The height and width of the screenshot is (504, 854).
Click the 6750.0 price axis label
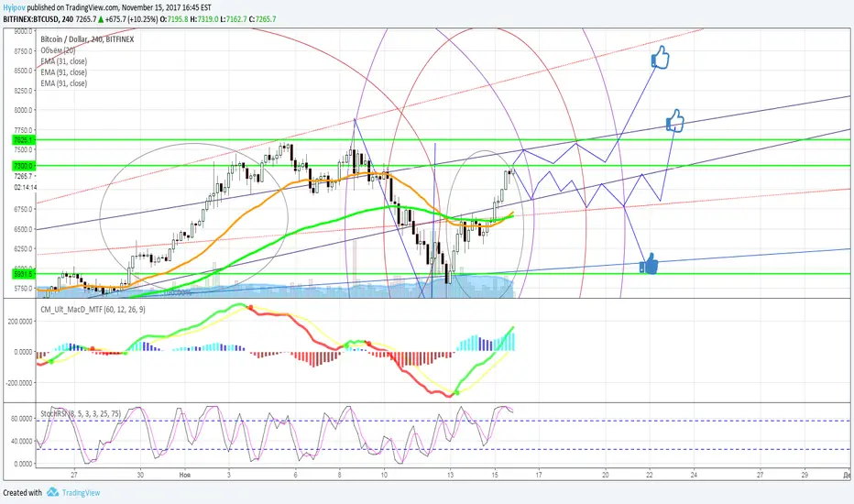pos(24,209)
